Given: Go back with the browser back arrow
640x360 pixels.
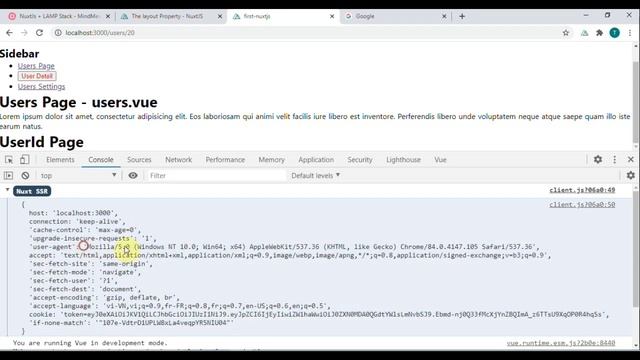Looking at the screenshot, I should 9,33.
